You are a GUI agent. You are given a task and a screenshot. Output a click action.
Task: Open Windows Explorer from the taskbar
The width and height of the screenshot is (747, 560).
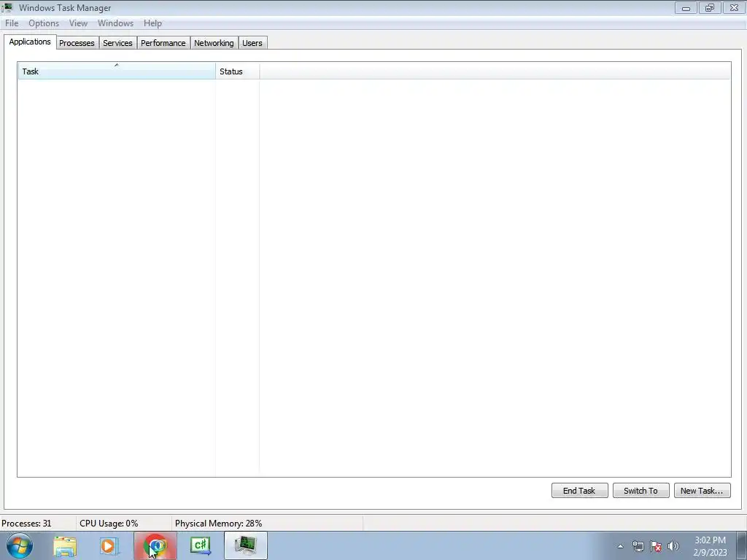65,546
